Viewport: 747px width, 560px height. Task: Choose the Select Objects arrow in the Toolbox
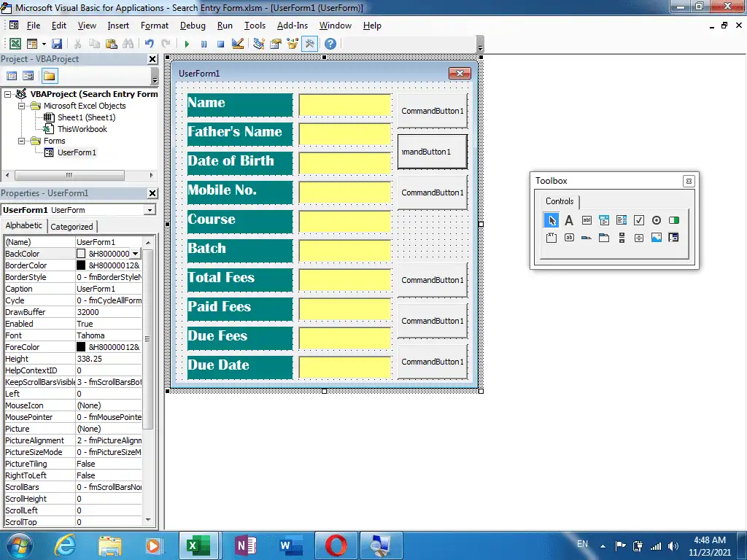[551, 220]
